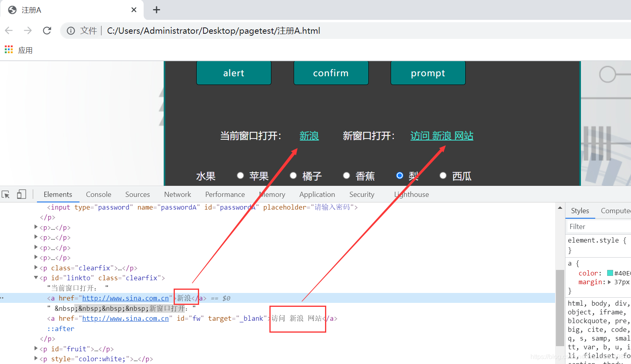This screenshot has width=631, height=364.
Task: Click the "当前窗口打开:" text node in DOM
Action: 78,288
